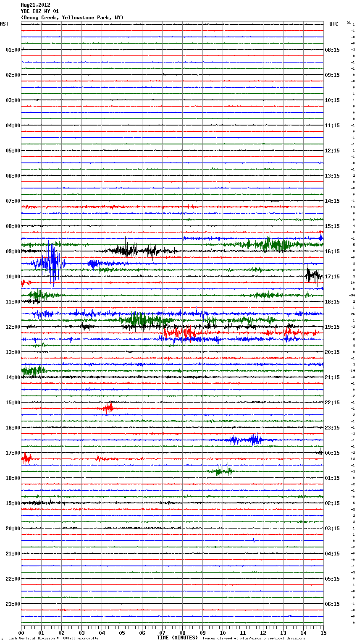Click the "00:15" UTC time label

pos(332,453)
